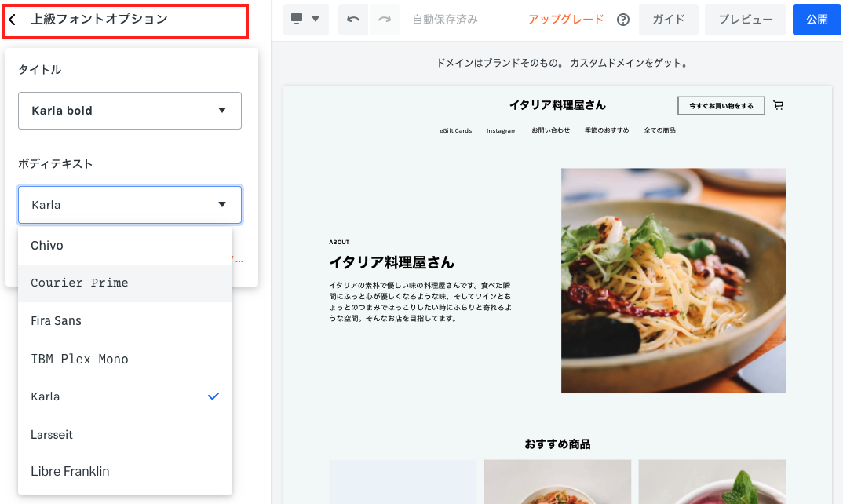Click site title イタリア料理屋さん in header
The image size is (843, 504).
(x=557, y=105)
